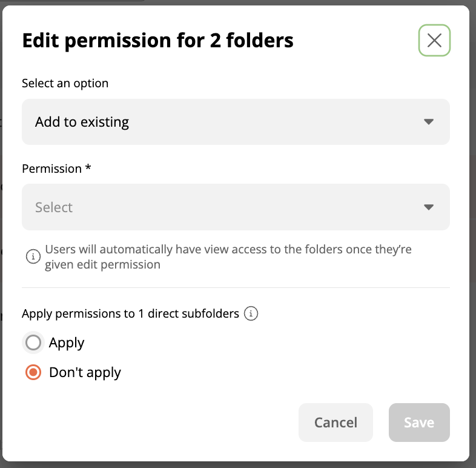The height and width of the screenshot is (468, 476).
Task: Select the Apply radio button
Action: click(x=33, y=343)
